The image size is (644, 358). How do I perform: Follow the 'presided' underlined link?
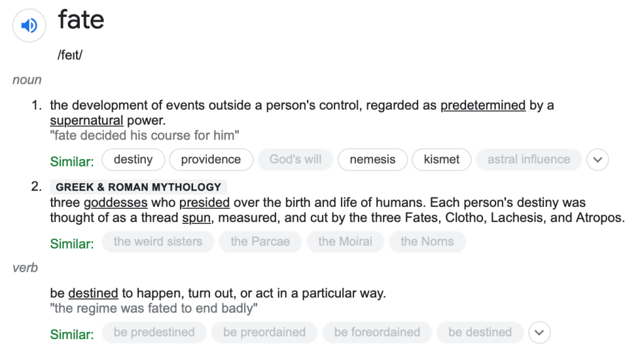[204, 203]
